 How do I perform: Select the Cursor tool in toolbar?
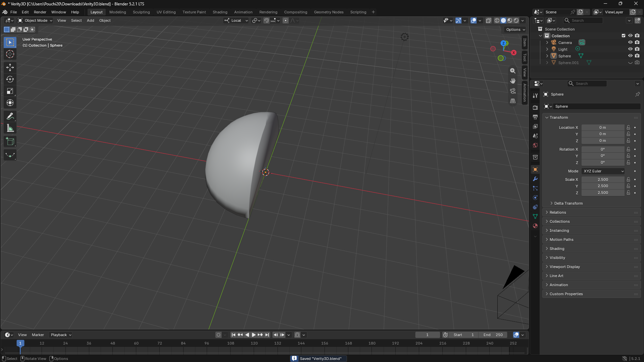click(x=10, y=54)
